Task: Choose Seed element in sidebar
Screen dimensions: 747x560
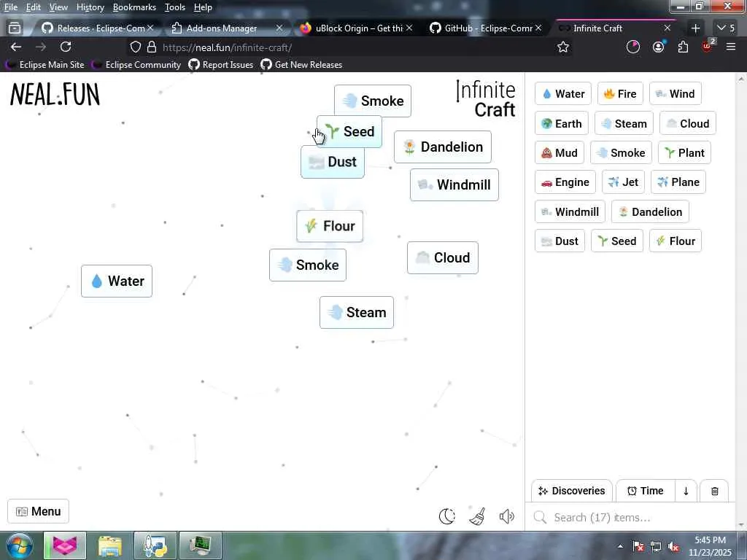Action: 617,241
